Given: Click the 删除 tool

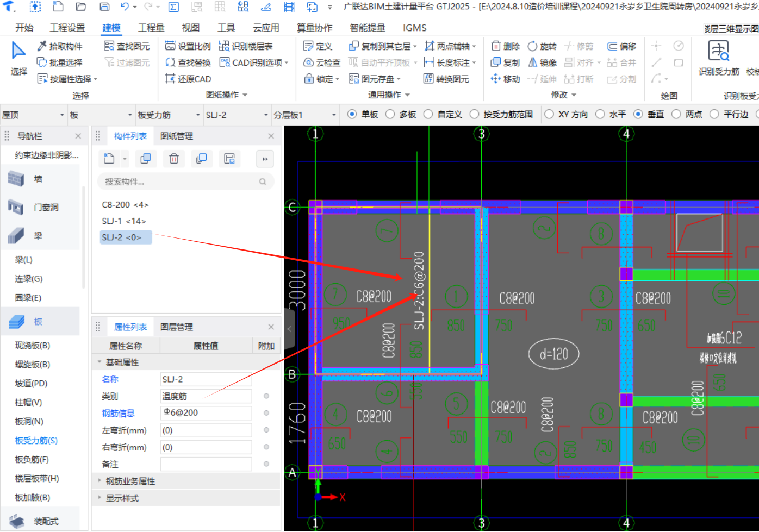Looking at the screenshot, I should click(506, 47).
